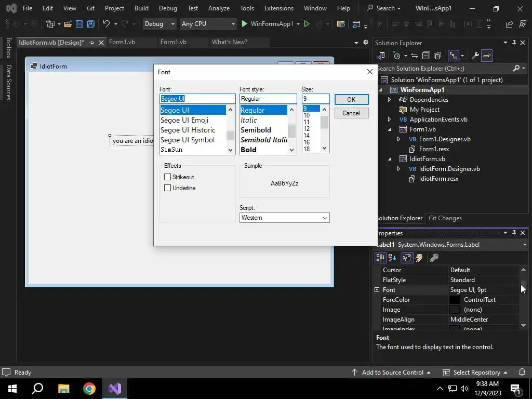Open the Label1 object selector dropdown

pyautogui.click(x=525, y=245)
